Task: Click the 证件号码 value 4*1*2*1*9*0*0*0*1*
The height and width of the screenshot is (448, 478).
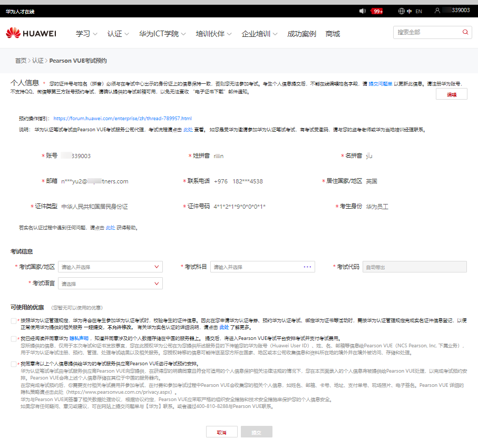Action: point(240,207)
